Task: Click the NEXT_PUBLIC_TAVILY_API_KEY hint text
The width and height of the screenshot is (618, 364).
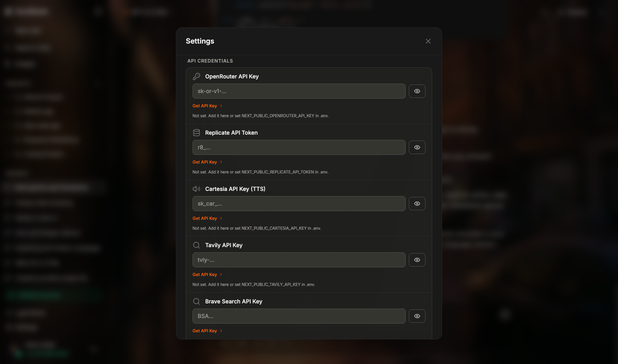Action: pyautogui.click(x=254, y=285)
